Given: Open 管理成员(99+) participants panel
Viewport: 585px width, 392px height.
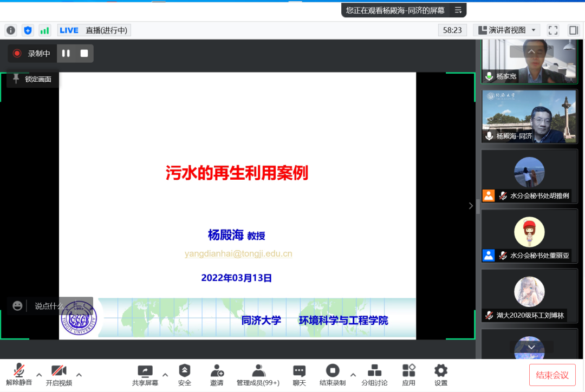Looking at the screenshot, I should point(258,375).
